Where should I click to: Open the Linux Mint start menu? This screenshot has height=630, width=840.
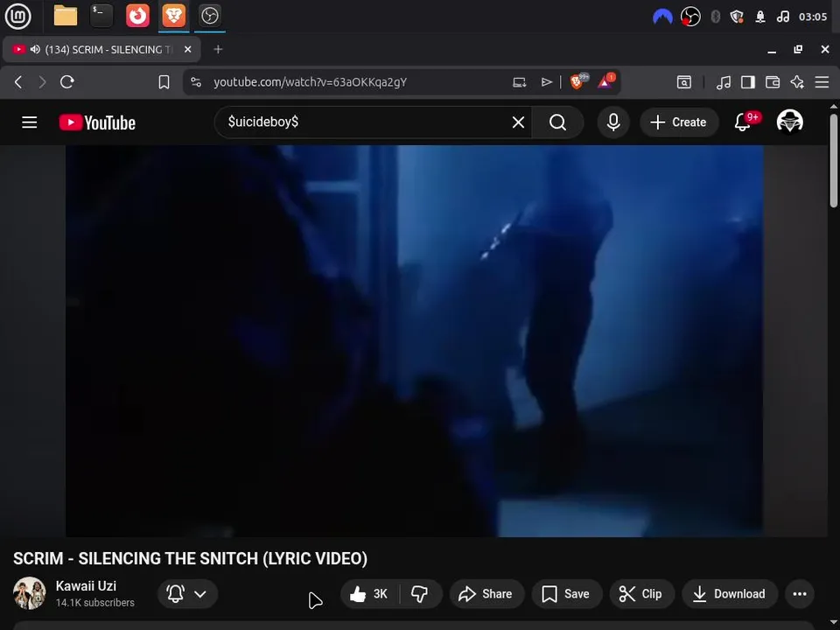(17, 16)
